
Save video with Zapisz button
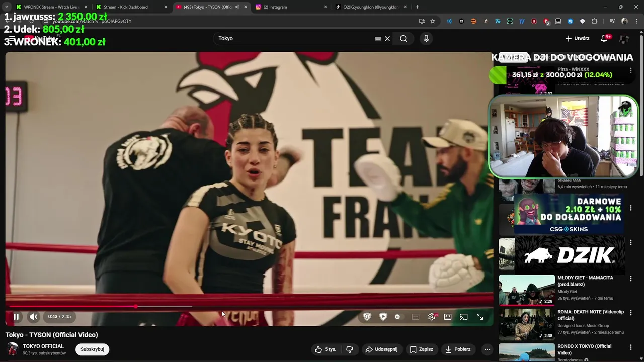click(422, 349)
